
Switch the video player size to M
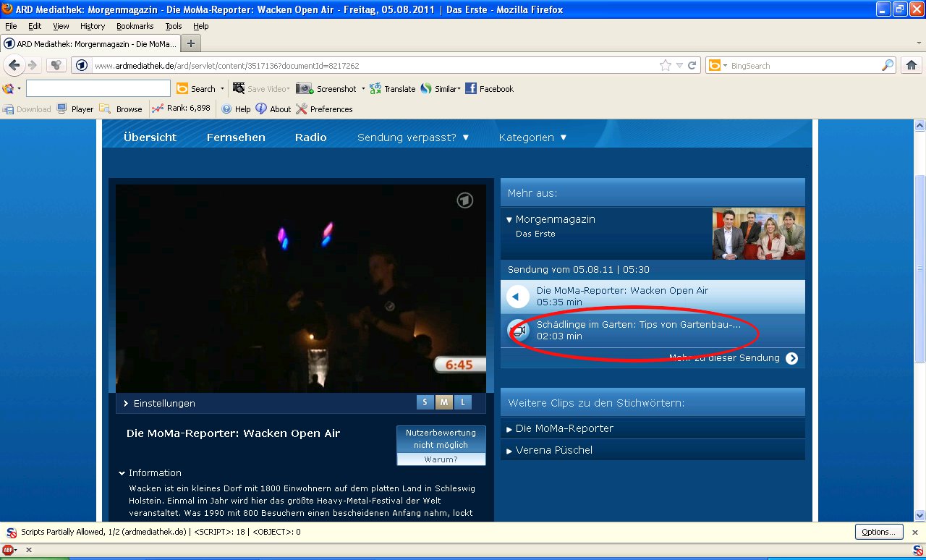tap(443, 402)
